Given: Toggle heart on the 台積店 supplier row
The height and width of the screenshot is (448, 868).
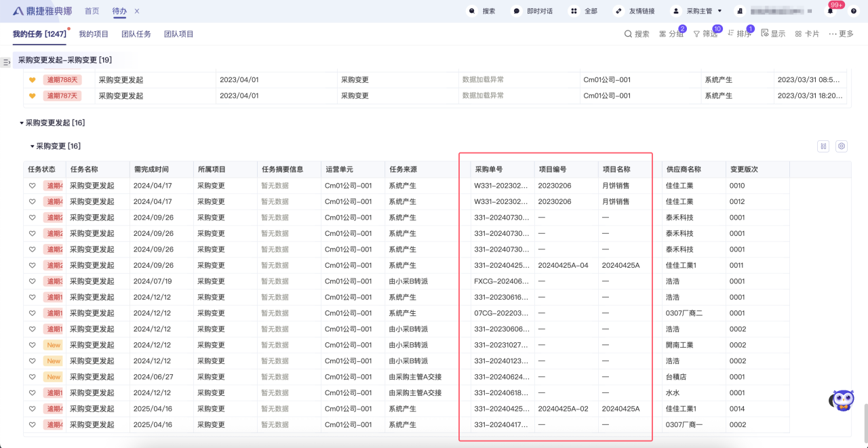Looking at the screenshot, I should coord(32,377).
